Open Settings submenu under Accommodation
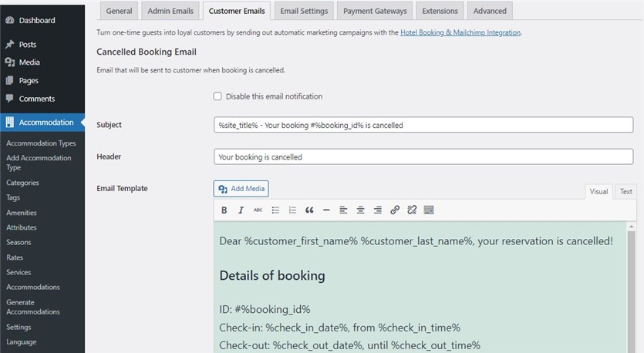Screen dimensions: 644x353 (19, 327)
